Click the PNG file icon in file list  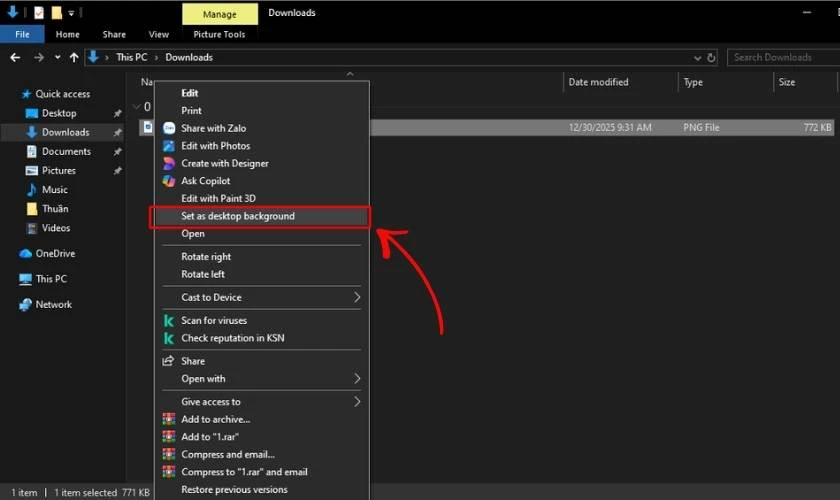(147, 128)
